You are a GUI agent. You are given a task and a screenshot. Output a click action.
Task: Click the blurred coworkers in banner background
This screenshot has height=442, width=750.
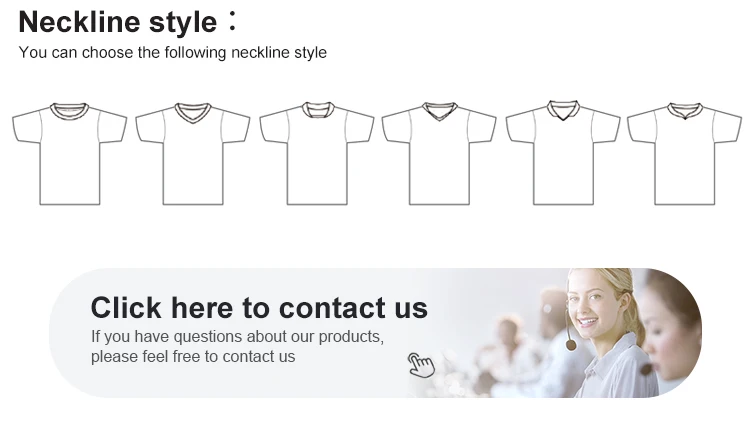(520, 345)
